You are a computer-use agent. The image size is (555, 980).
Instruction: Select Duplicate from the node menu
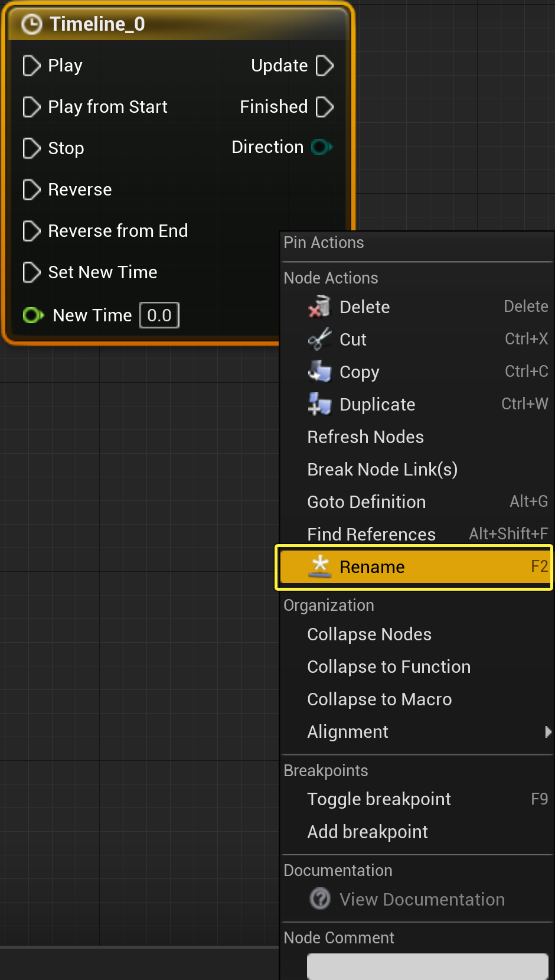(377, 405)
